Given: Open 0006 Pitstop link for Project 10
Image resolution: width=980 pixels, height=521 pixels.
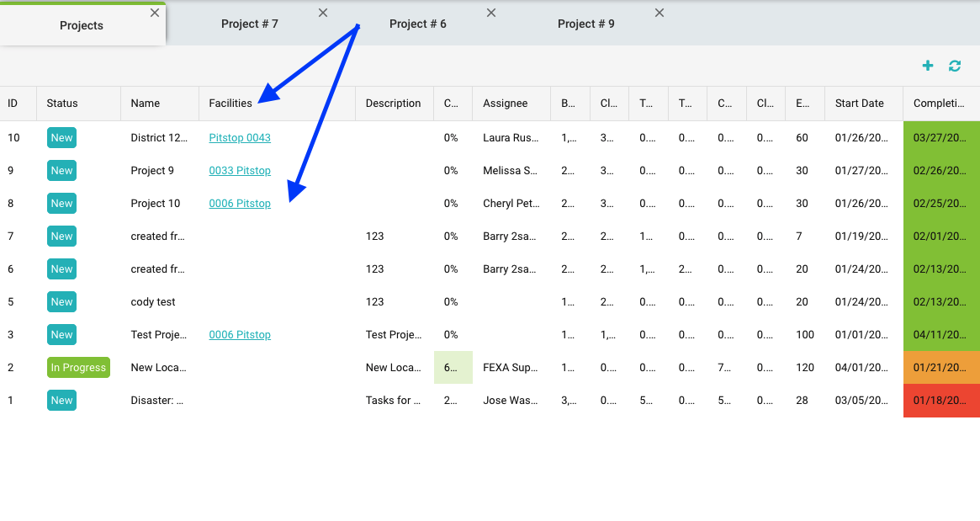Looking at the screenshot, I should (240, 203).
